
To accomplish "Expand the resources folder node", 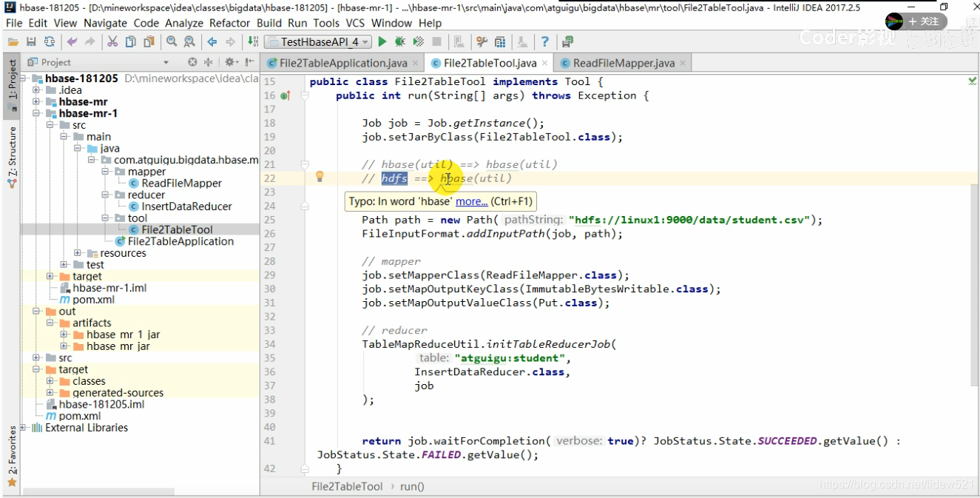I will pyautogui.click(x=78, y=253).
